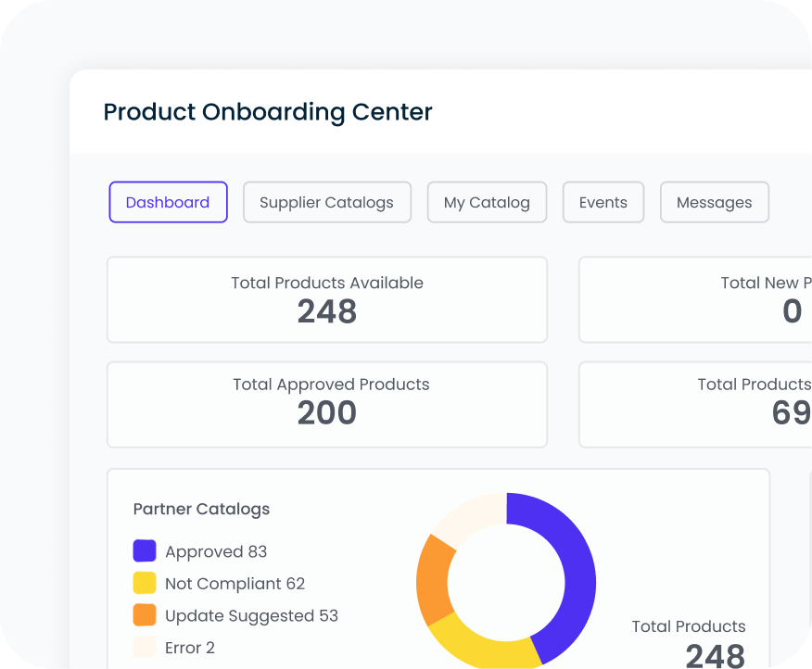Select the Dashboard tab
Viewport: 812px width, 669px height.
(168, 202)
